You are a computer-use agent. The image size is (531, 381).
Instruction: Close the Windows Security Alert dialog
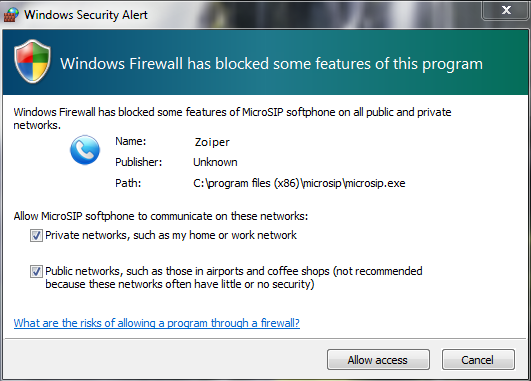pos(506,10)
